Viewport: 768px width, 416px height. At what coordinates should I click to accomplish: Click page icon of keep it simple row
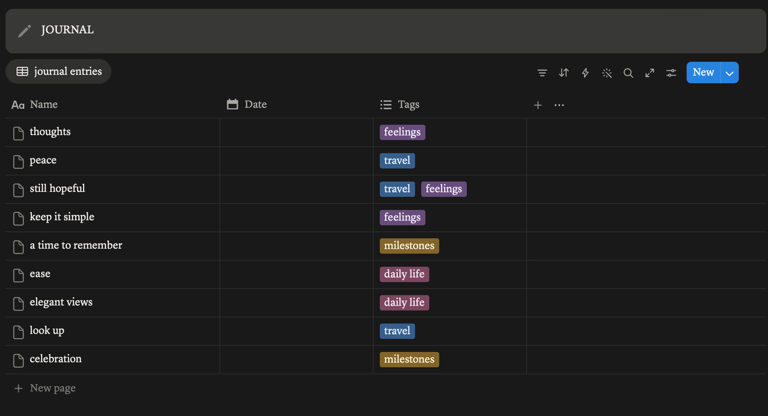click(x=19, y=219)
